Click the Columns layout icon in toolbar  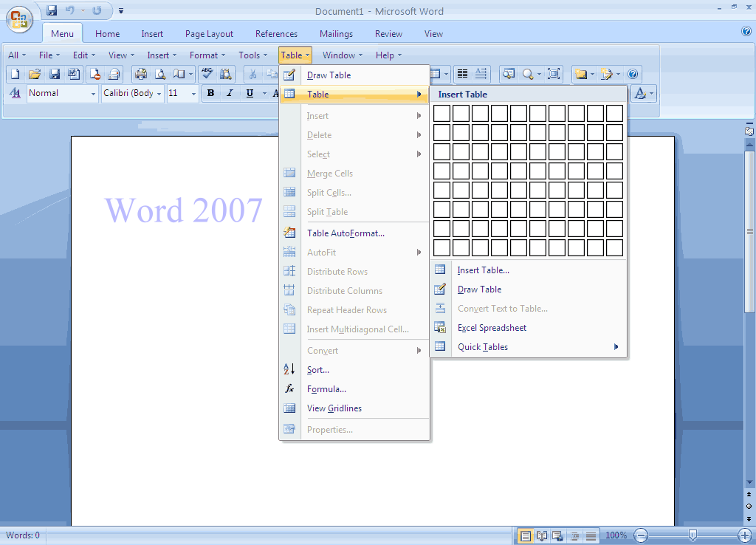pos(462,74)
